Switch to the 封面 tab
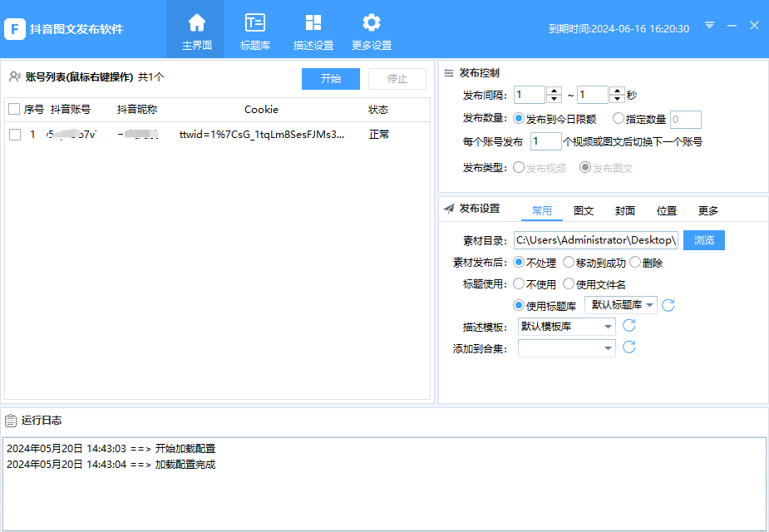This screenshot has height=532, width=769. tap(624, 210)
